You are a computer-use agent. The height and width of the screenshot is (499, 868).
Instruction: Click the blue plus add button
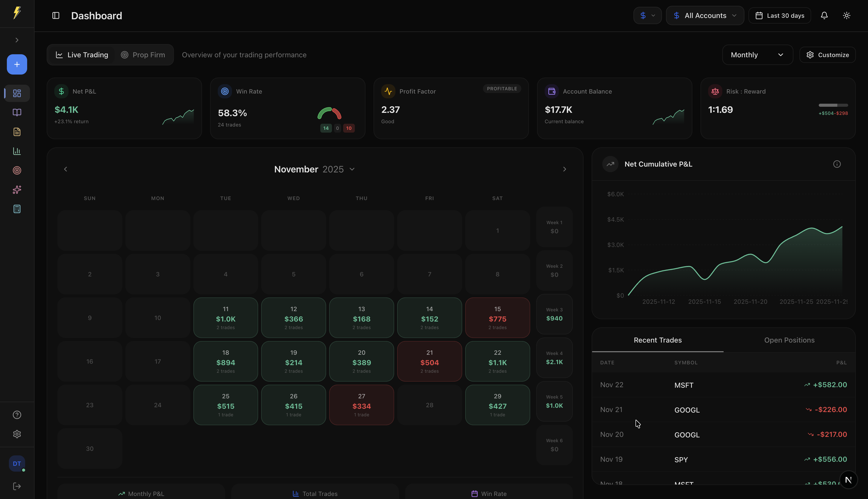click(17, 64)
